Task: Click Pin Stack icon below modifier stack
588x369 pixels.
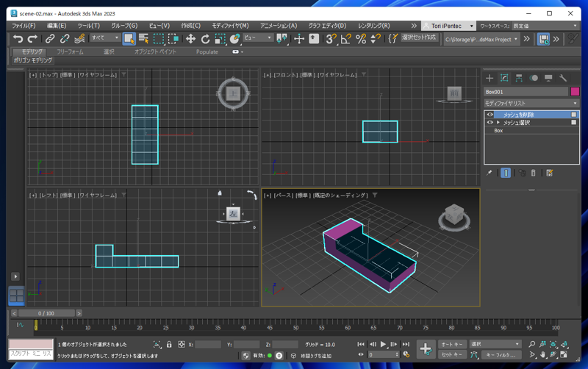Action: pos(490,173)
